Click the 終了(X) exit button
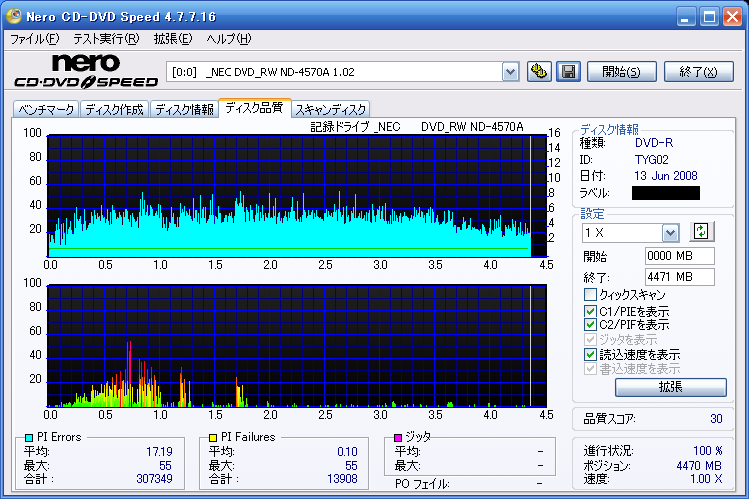Screen dimensions: 749x499 698,72
